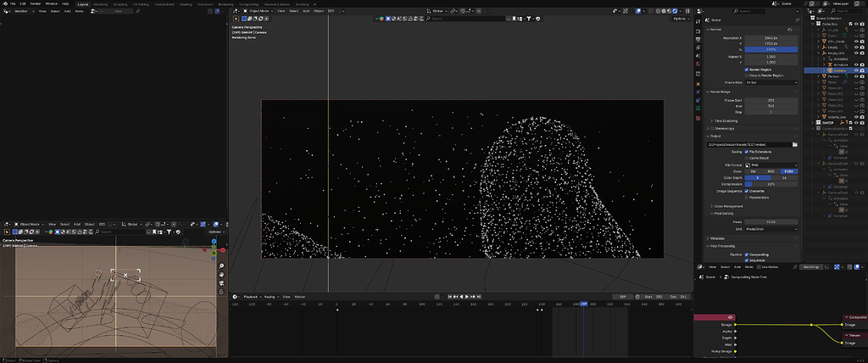Open the Render menu in top bar
This screenshot has width=868, height=363.
pyautogui.click(x=36, y=4)
